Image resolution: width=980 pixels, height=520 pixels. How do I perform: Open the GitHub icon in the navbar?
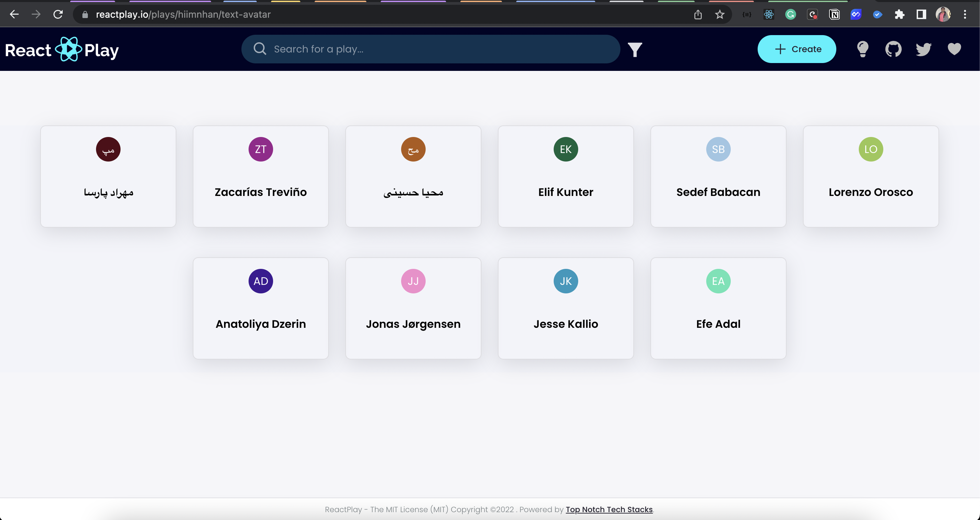click(893, 49)
